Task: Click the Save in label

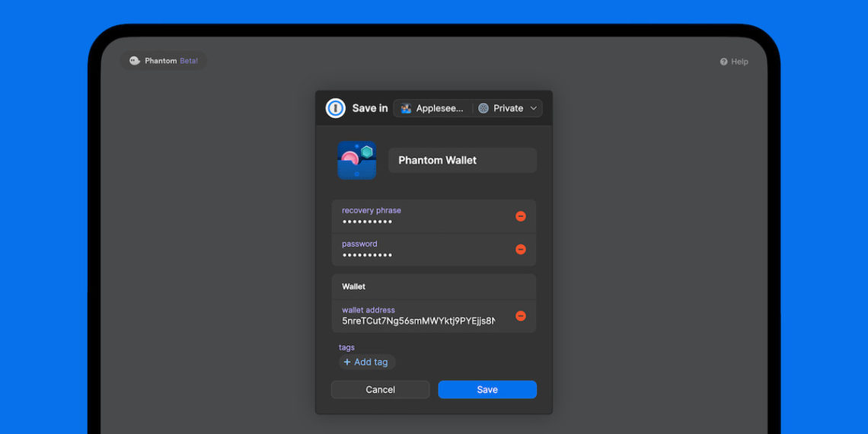Action: pos(370,108)
